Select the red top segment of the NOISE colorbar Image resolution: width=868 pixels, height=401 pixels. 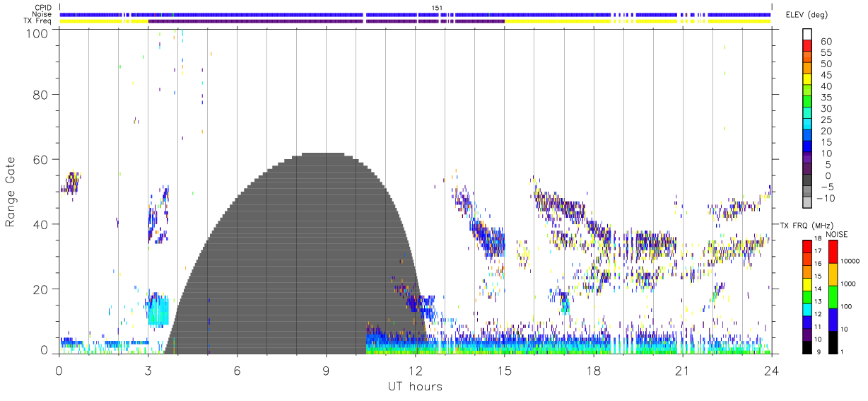click(833, 251)
